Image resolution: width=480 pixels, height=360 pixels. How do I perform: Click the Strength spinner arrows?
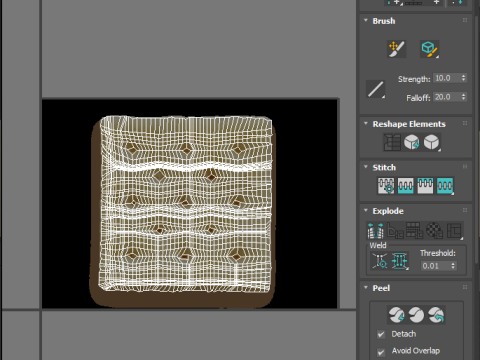463,78
